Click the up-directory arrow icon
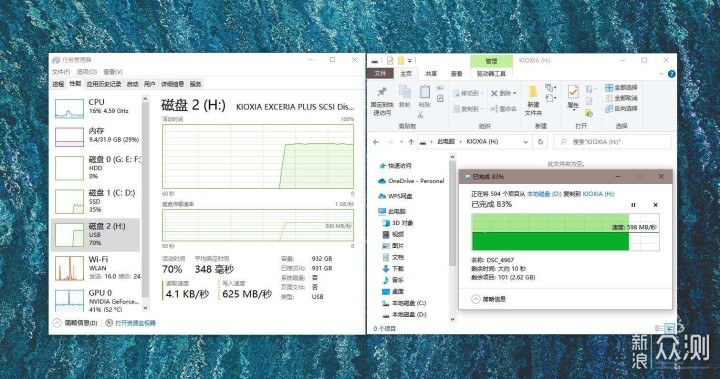This screenshot has width=720, height=379. [411, 142]
